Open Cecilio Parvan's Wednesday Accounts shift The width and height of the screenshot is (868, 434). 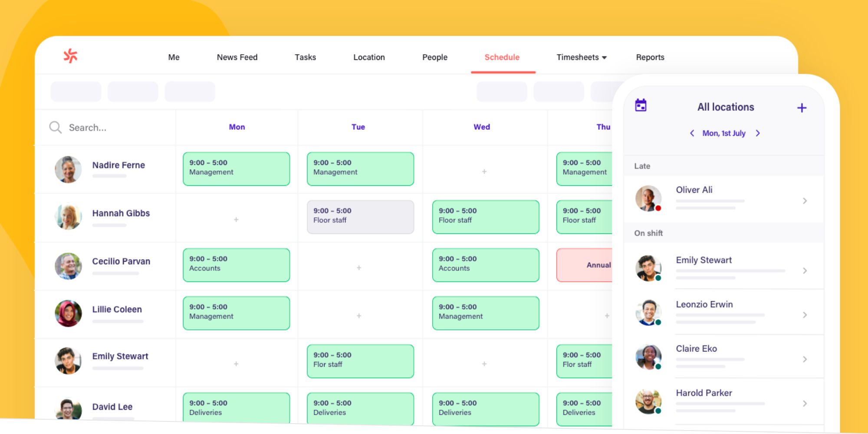tap(486, 265)
